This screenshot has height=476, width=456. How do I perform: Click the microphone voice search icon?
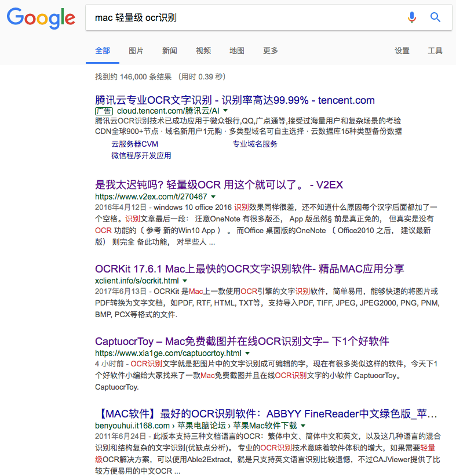tap(412, 17)
